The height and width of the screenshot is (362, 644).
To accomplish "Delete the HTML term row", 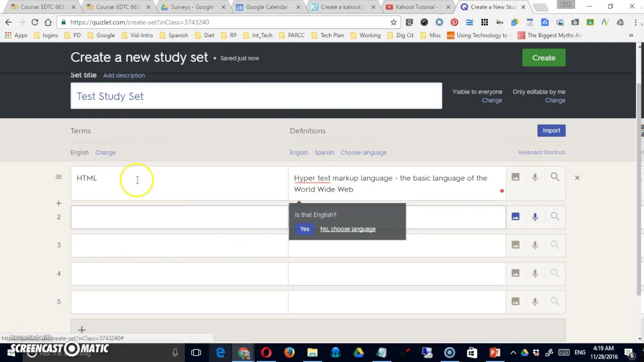I will coord(577,177).
